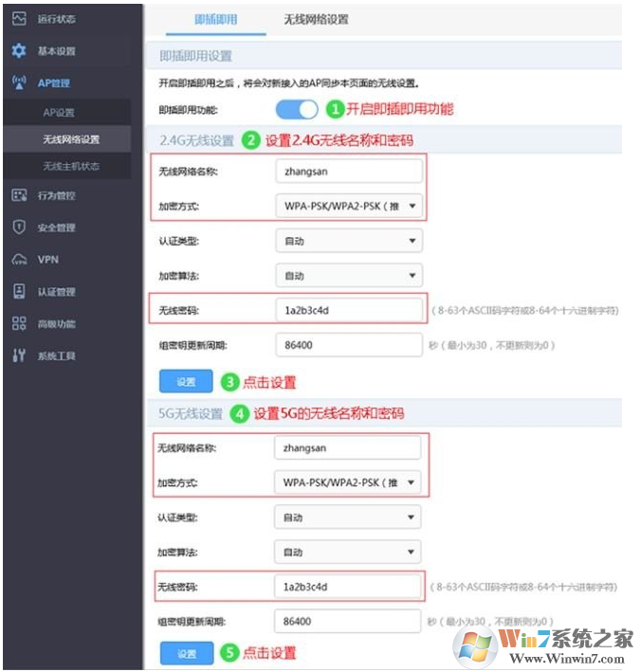Toggle the 即插即用功能 switch
Screen dimensions: 640x672
click(x=297, y=110)
